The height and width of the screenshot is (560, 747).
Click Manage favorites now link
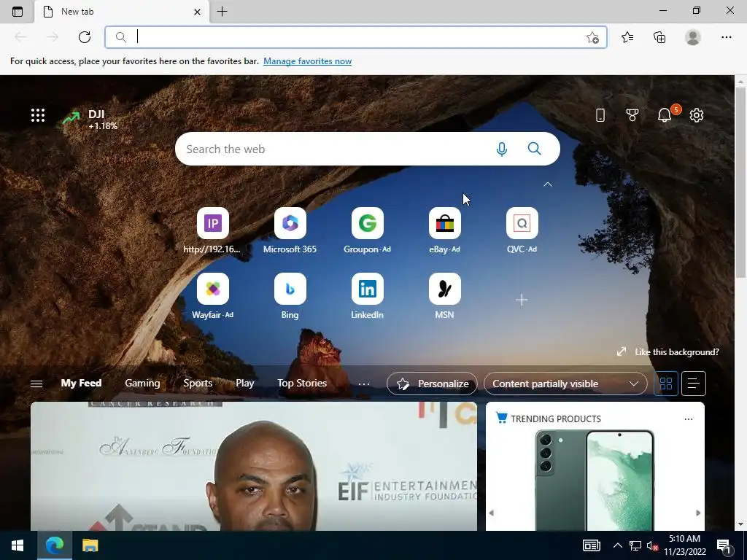tap(307, 61)
